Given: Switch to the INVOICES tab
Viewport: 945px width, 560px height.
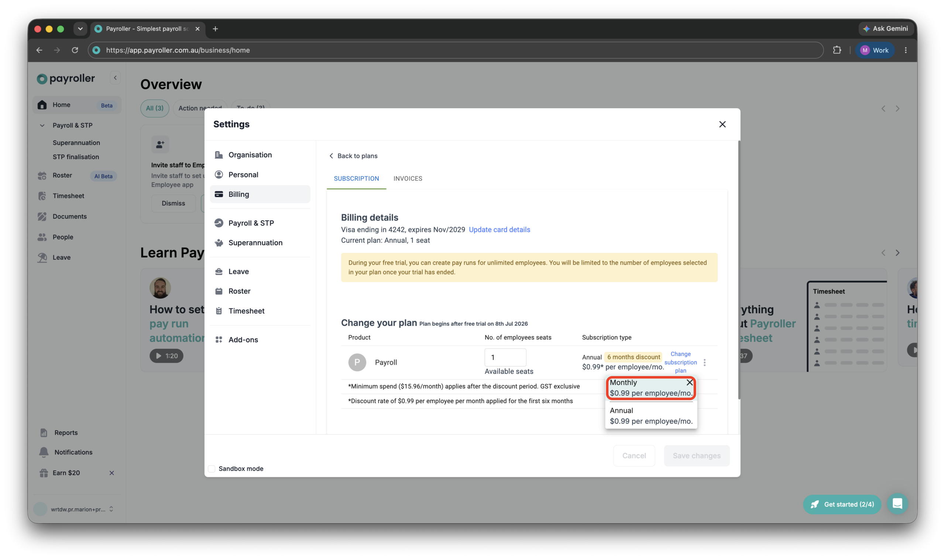Looking at the screenshot, I should (408, 179).
